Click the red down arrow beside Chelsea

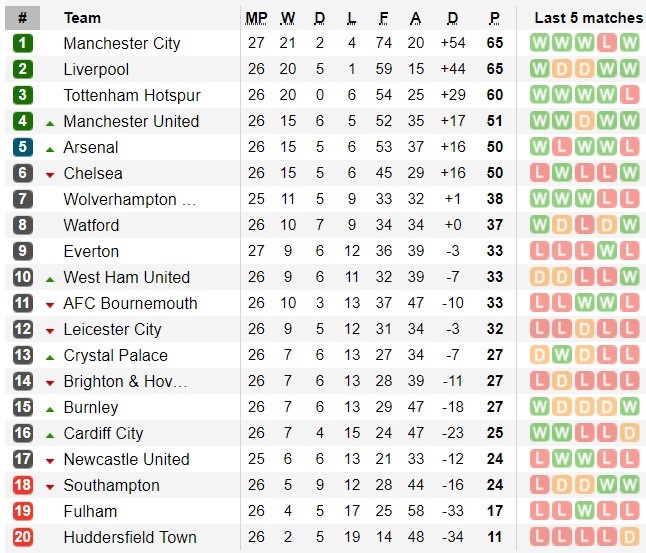(x=50, y=174)
